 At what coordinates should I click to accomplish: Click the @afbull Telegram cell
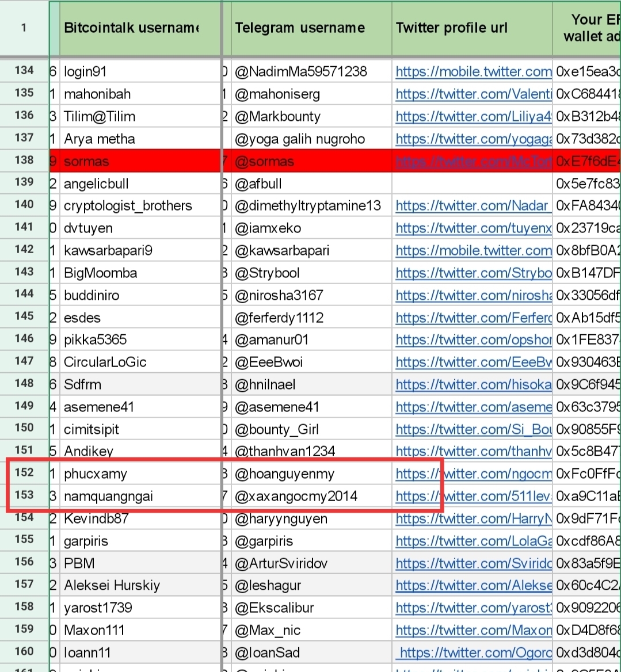pyautogui.click(x=311, y=184)
